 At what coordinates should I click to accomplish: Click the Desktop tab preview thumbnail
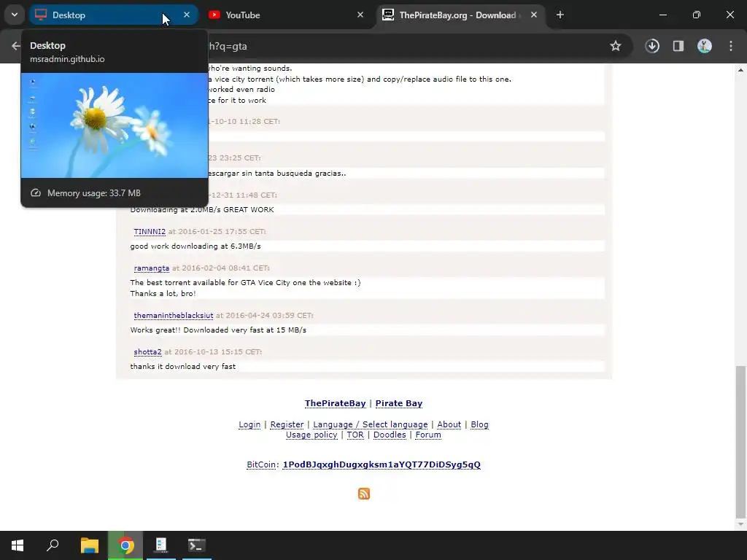click(x=115, y=125)
